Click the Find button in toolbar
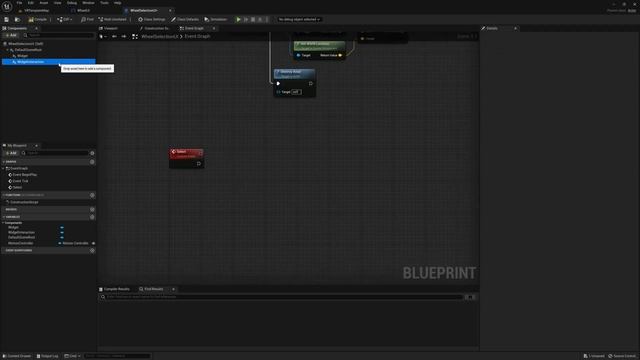This screenshot has height=360, width=640. (x=87, y=19)
